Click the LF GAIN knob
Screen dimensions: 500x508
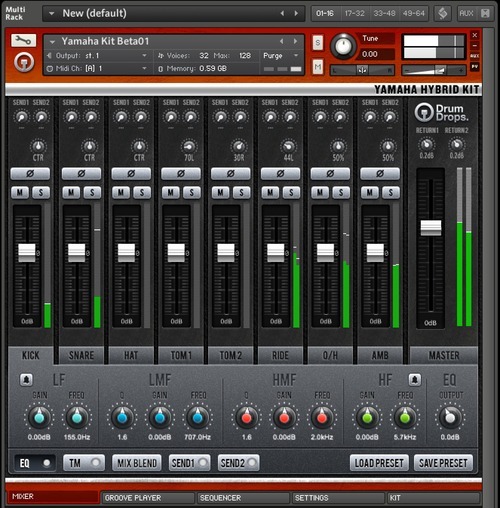[39, 417]
